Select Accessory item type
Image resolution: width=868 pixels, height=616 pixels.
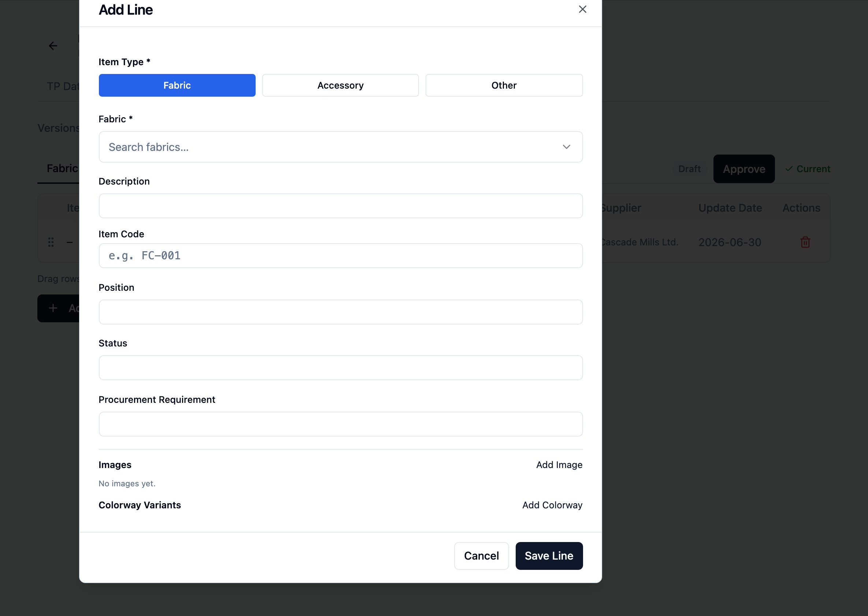click(340, 85)
